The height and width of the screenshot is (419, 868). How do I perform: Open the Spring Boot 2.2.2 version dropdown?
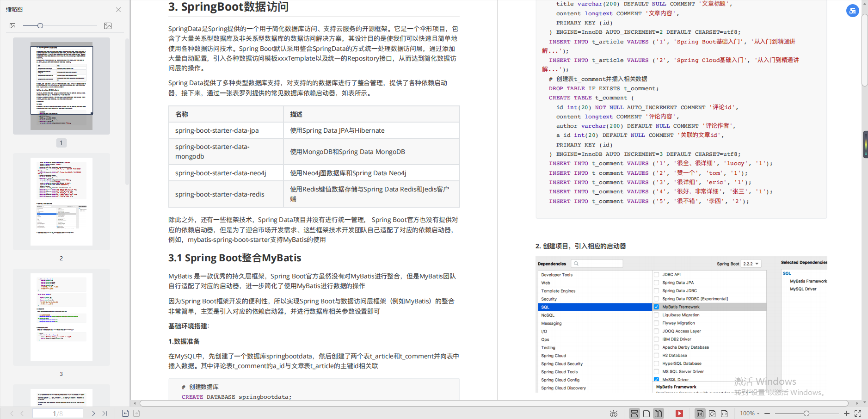click(751, 264)
